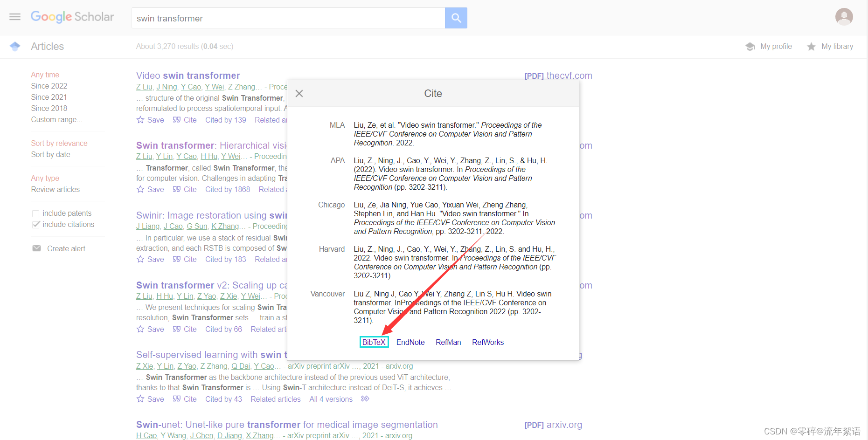Select the MLA citation text
Image resolution: width=868 pixels, height=440 pixels.
click(x=448, y=134)
